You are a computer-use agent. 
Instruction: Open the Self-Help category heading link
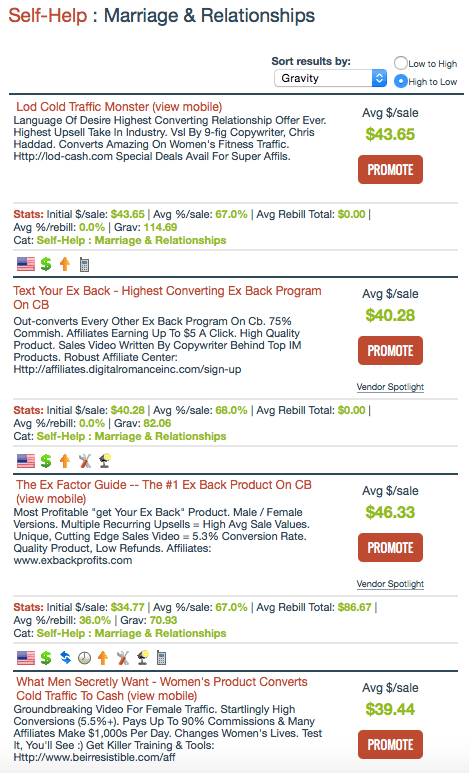48,16
